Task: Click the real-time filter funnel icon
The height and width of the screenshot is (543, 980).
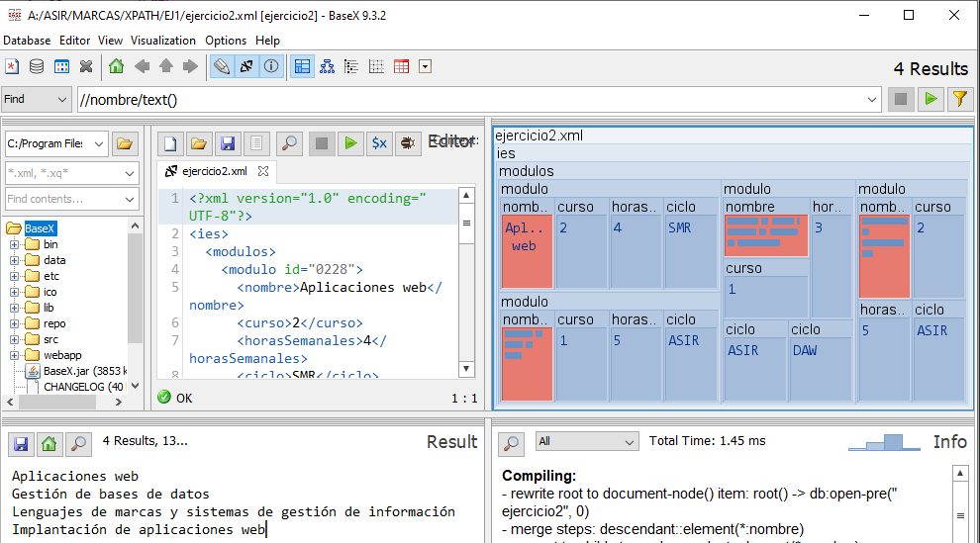Action: 958,99
